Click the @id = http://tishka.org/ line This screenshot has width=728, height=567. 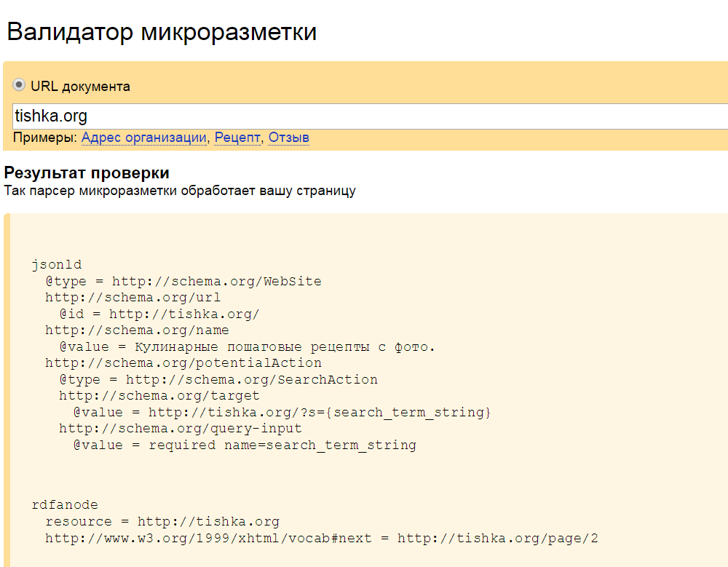pyautogui.click(x=159, y=314)
